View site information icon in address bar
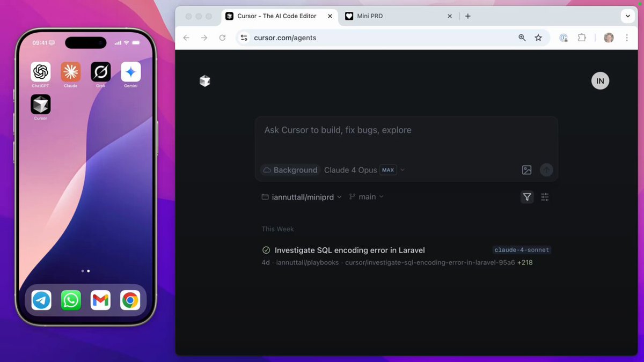 click(244, 38)
